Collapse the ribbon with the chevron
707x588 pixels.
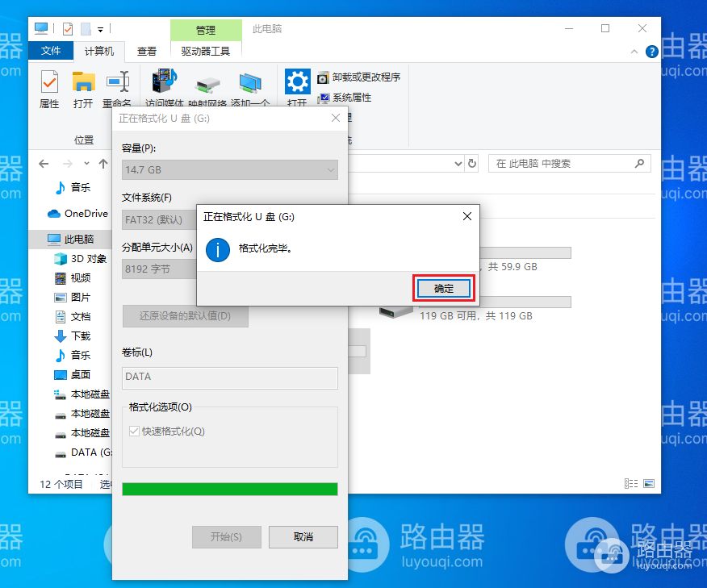click(634, 52)
